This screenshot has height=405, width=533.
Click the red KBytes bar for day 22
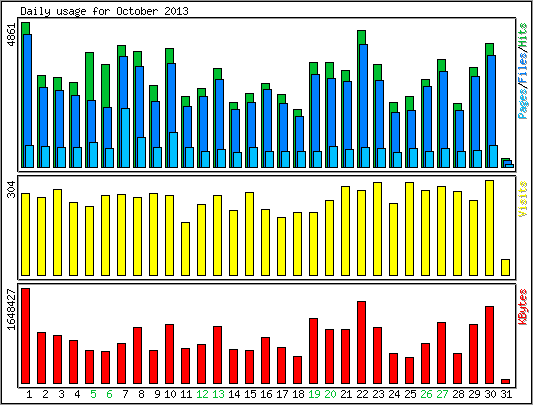click(x=362, y=342)
